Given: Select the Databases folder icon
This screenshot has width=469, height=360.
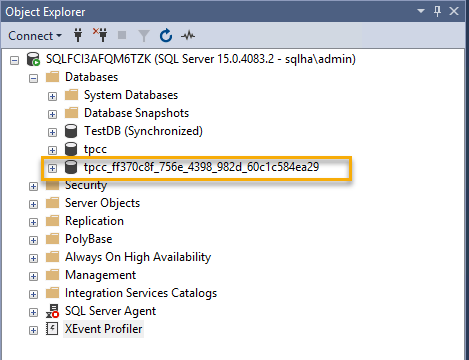Looking at the screenshot, I should [52, 77].
